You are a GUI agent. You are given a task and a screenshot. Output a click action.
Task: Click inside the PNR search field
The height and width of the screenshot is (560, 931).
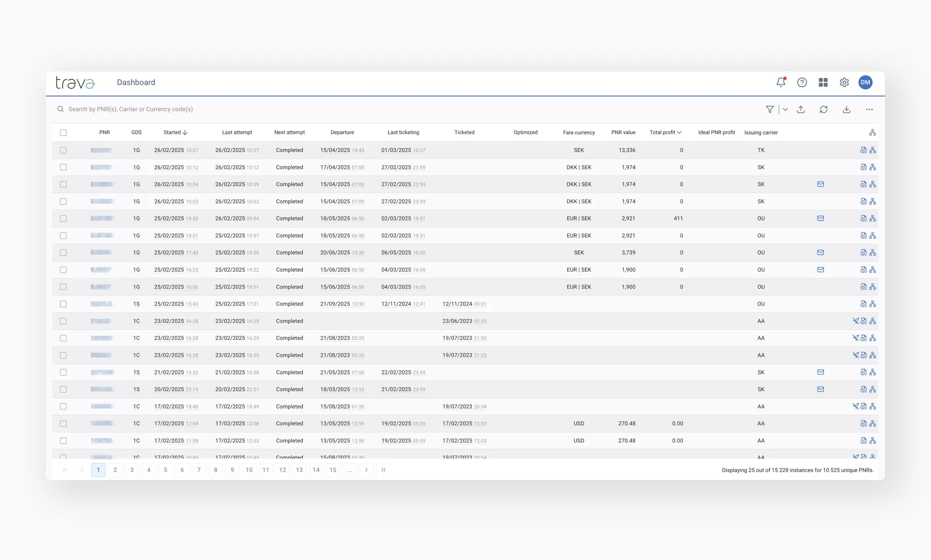pos(162,109)
